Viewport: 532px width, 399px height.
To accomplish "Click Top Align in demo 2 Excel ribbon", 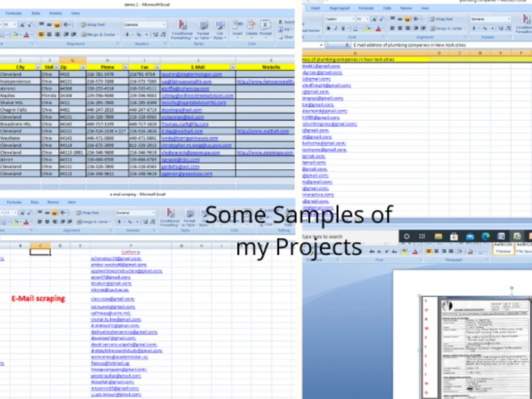I will (x=41, y=25).
